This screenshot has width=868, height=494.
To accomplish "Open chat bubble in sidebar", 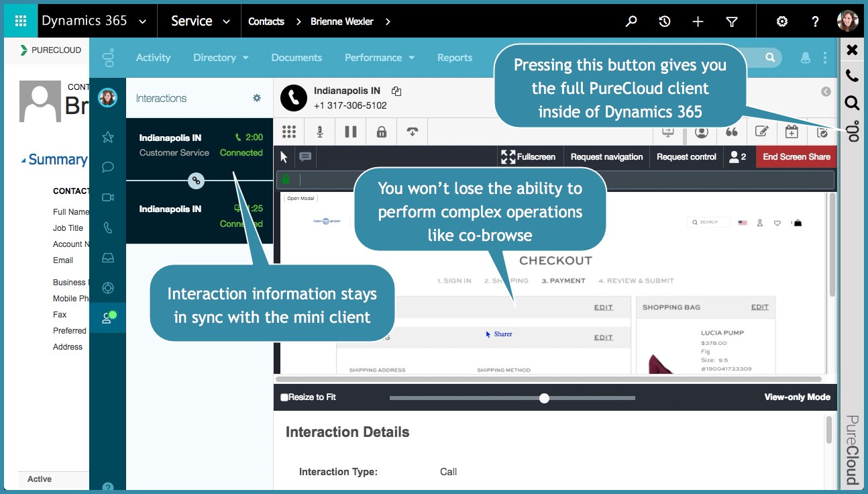I will tap(107, 167).
